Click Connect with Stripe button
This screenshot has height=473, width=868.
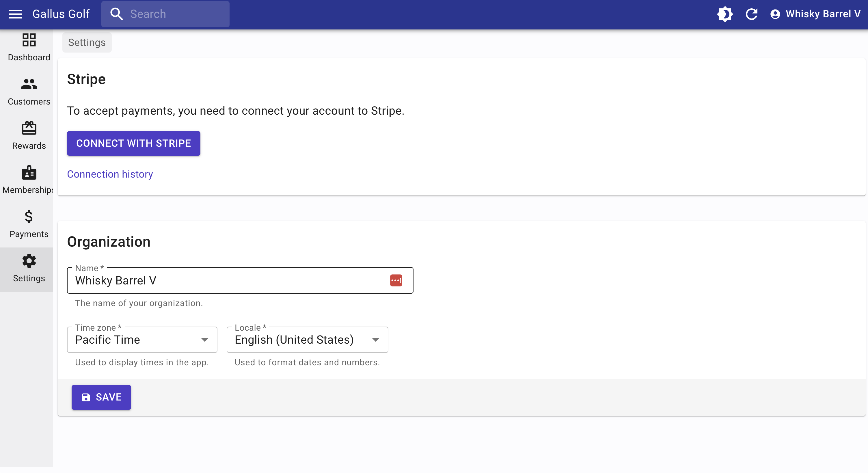[133, 143]
